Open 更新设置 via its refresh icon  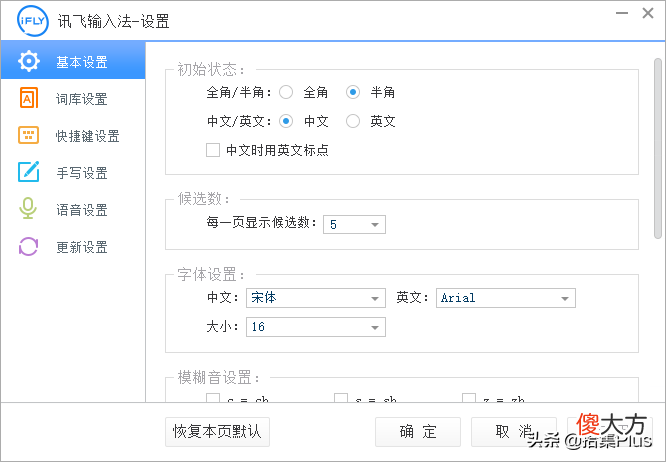click(28, 246)
